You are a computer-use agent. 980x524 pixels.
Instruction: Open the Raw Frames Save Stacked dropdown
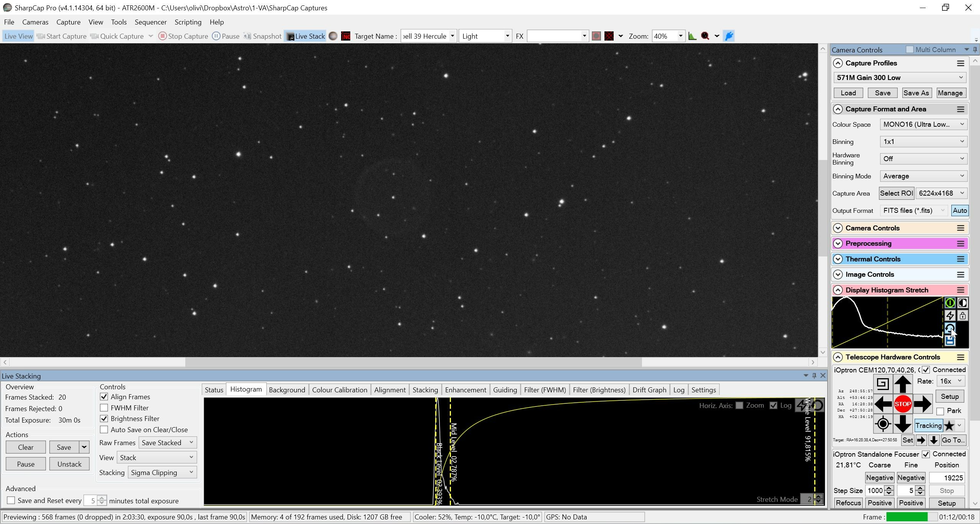point(168,442)
